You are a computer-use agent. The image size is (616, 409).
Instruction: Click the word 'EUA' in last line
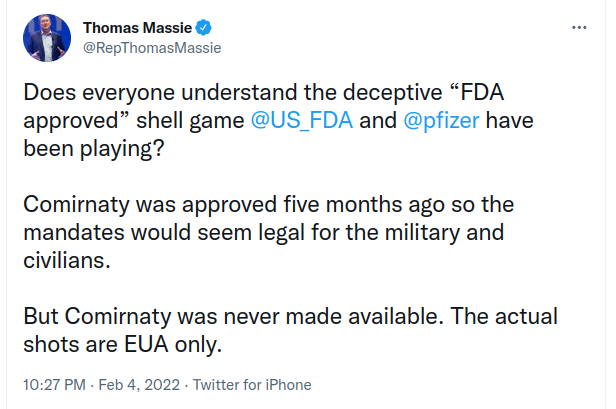click(146, 345)
